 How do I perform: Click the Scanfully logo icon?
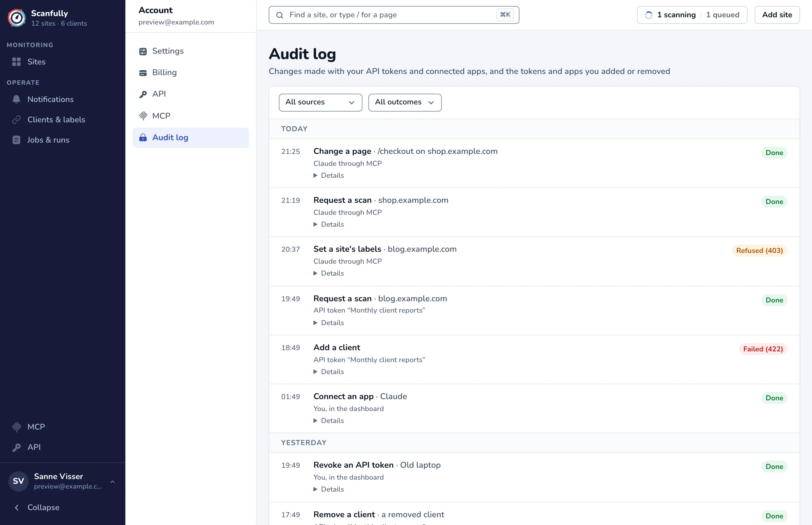tap(17, 18)
